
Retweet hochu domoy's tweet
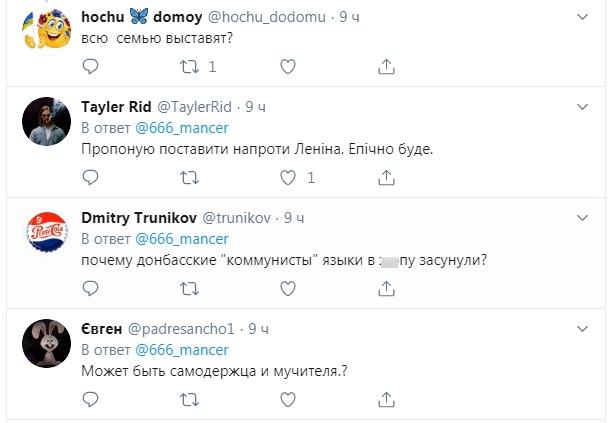coord(187,66)
